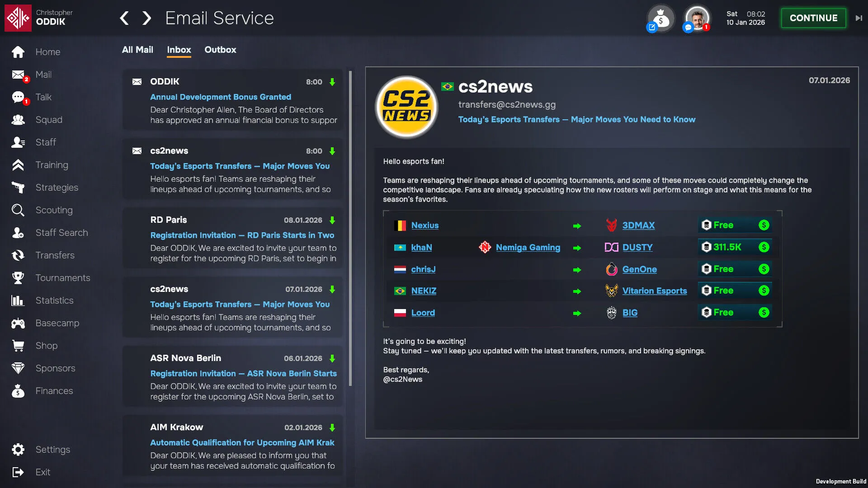Open the Staff icon in sidebar
Viewport: 868px width, 488px height.
click(x=18, y=142)
